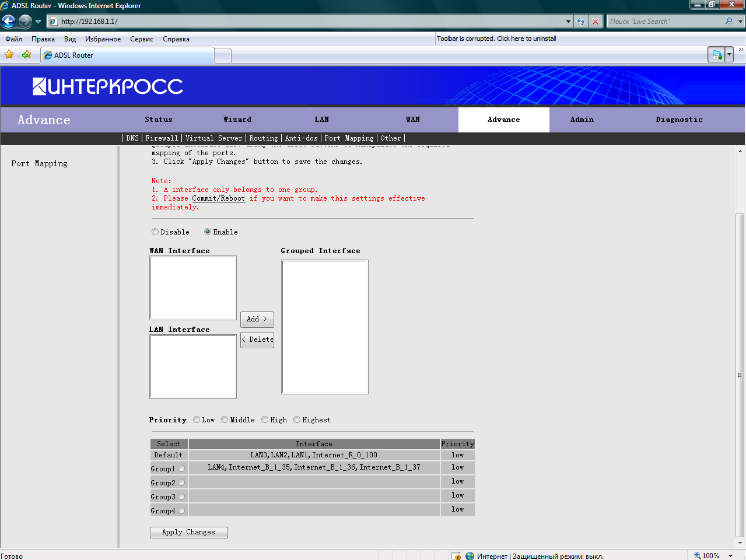Open the Файл menu
The width and height of the screenshot is (746, 560).
point(13,39)
